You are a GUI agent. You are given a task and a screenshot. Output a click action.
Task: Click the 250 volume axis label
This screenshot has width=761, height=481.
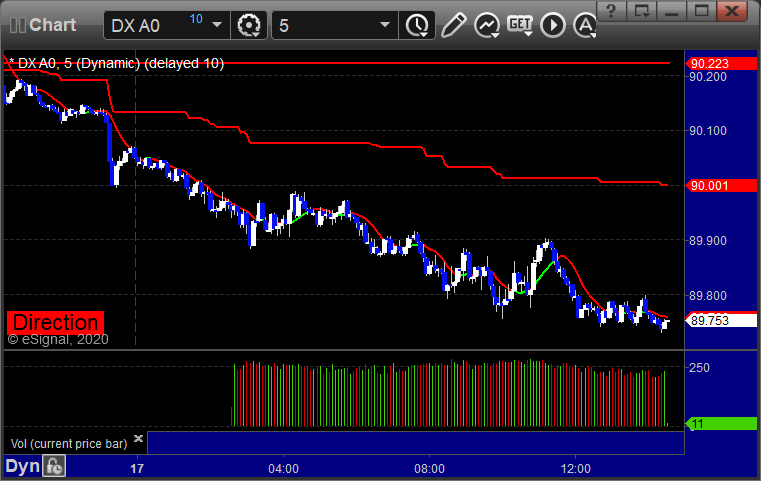699,368
